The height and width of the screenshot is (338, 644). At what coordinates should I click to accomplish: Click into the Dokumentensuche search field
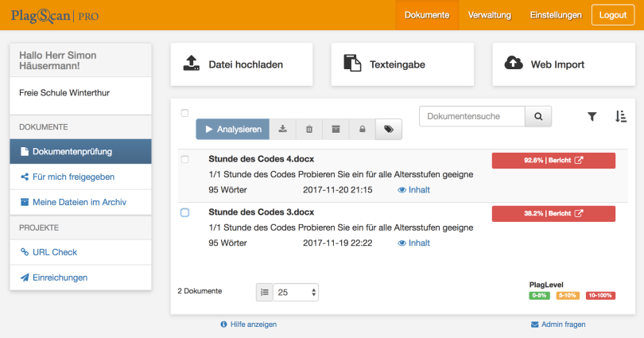click(472, 116)
